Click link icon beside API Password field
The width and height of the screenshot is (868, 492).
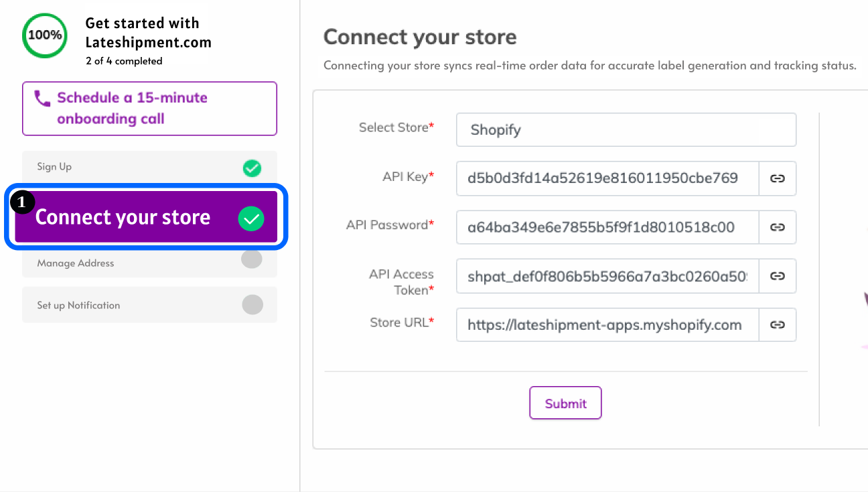777,227
